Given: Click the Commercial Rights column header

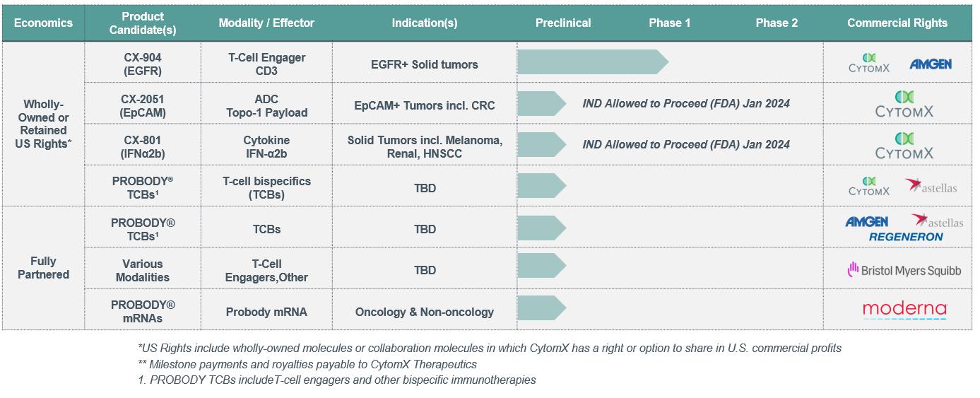Looking at the screenshot, I should (897, 23).
